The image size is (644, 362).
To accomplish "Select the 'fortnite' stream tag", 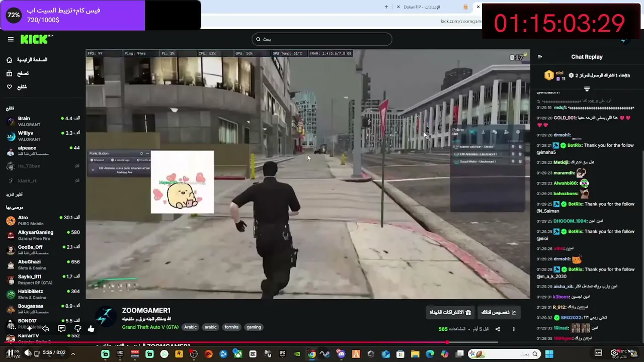I will pos(231,327).
